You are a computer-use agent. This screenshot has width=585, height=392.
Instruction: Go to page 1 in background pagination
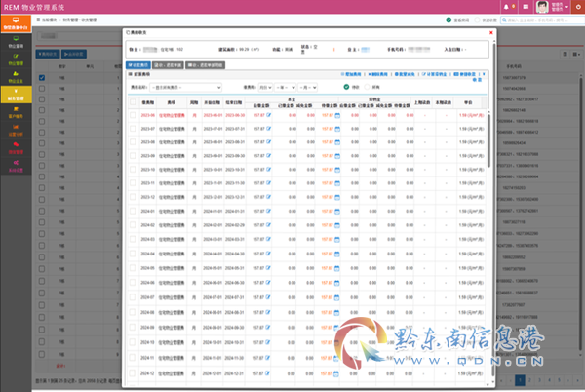[520, 380]
